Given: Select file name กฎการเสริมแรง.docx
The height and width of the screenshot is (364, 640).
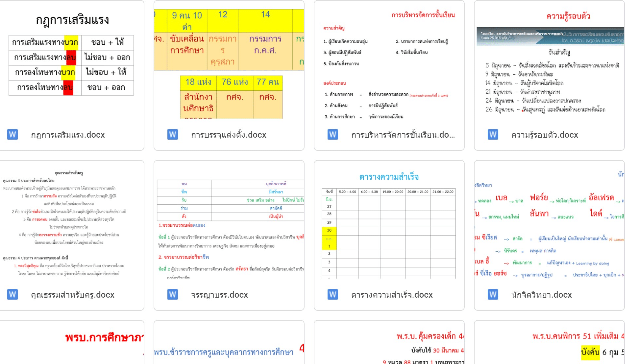Looking at the screenshot, I should pyautogui.click(x=68, y=135).
